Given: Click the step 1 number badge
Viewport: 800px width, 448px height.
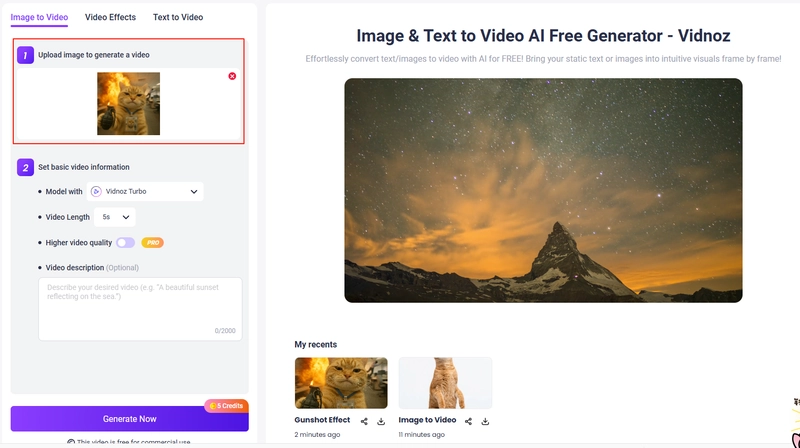Looking at the screenshot, I should pyautogui.click(x=26, y=55).
